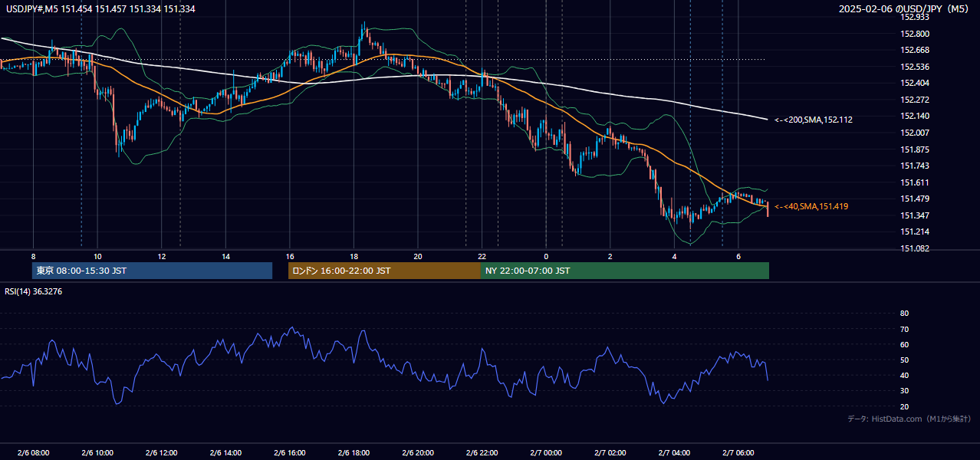Click the 2/7 02:00 time axis label
Screen dimensions: 980x460
coord(610,452)
